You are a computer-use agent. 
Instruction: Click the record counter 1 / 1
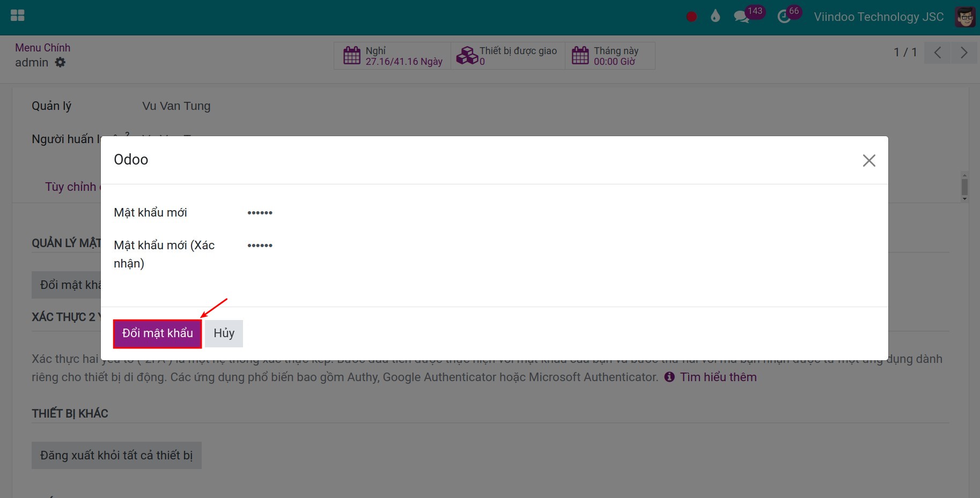[x=905, y=53]
